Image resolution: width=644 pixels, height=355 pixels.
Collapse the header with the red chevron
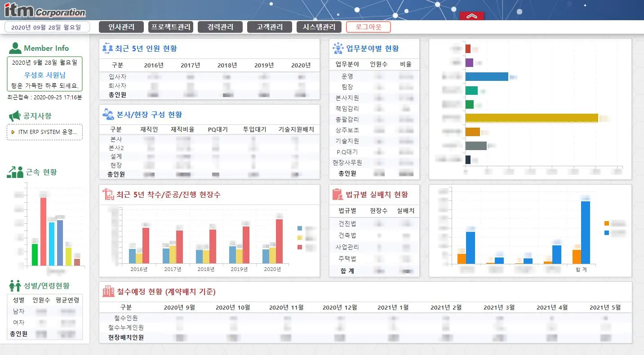(x=471, y=16)
